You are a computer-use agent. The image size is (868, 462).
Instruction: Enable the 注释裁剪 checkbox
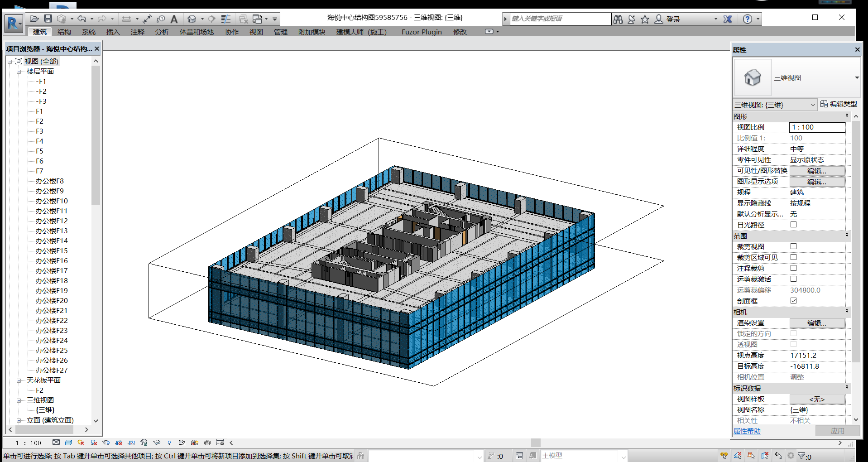coord(793,268)
